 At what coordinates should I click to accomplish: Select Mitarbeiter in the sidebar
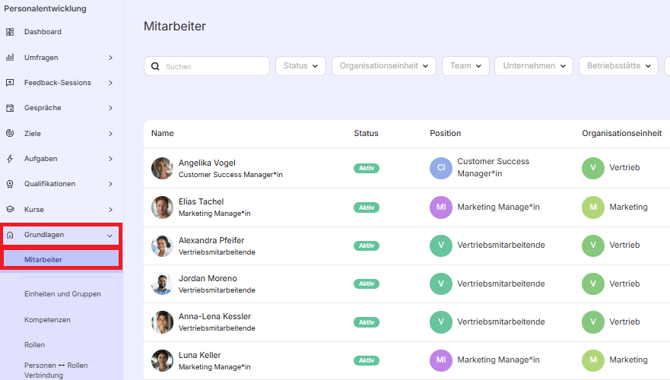61,259
